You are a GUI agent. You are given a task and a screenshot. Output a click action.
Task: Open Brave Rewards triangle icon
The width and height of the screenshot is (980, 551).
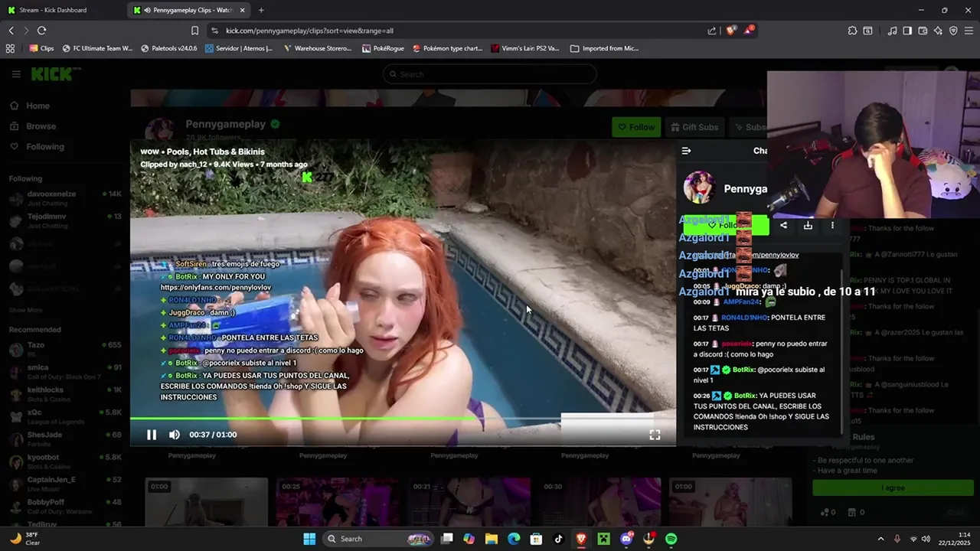pos(750,31)
